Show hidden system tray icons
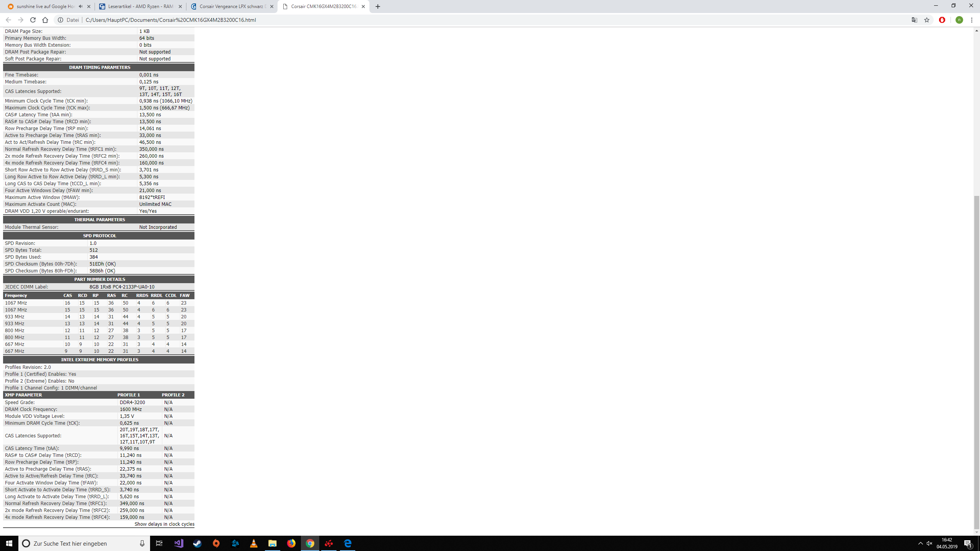The width and height of the screenshot is (980, 551). [x=920, y=543]
